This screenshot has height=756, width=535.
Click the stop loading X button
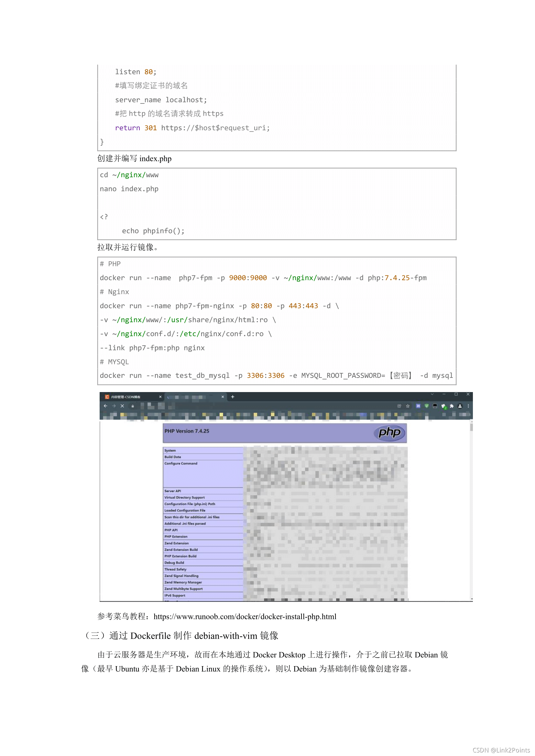[x=122, y=406]
